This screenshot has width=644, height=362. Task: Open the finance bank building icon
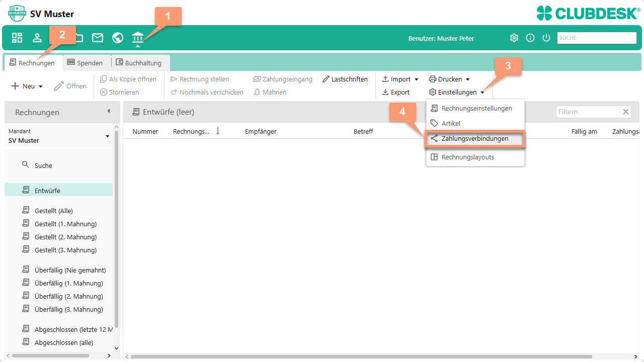(x=138, y=38)
